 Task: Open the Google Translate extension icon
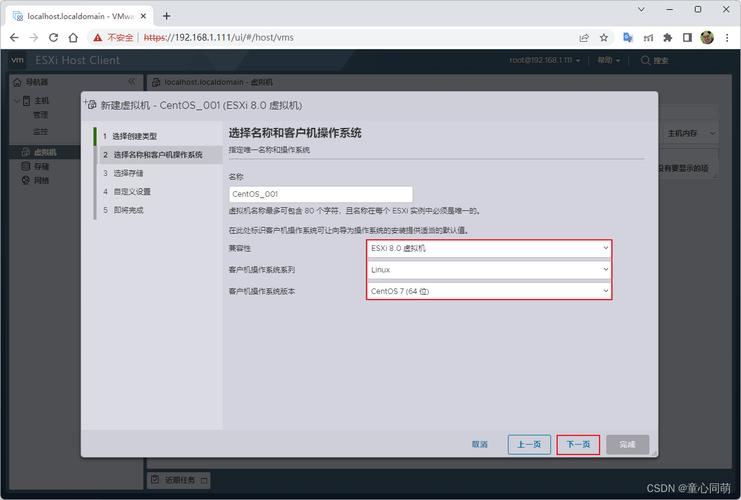coord(628,37)
